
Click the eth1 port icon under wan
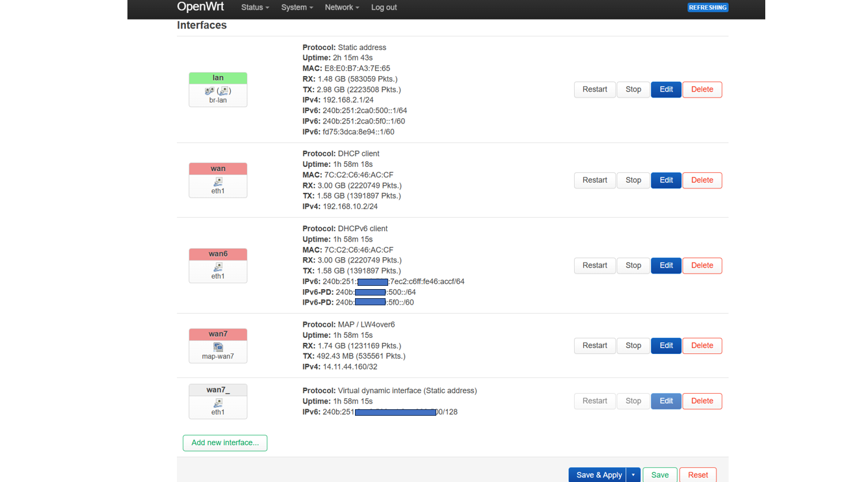point(218,182)
